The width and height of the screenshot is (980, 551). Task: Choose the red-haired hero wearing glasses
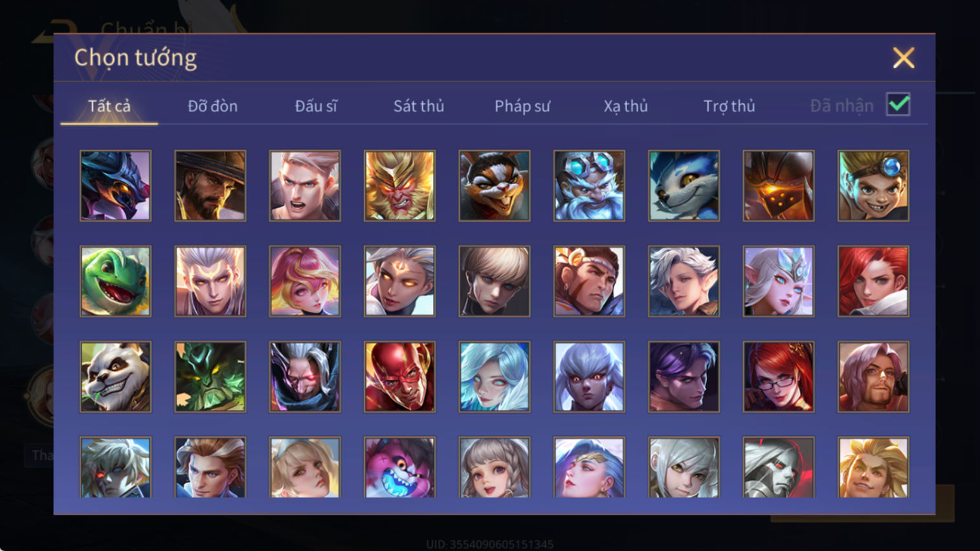[x=778, y=377]
